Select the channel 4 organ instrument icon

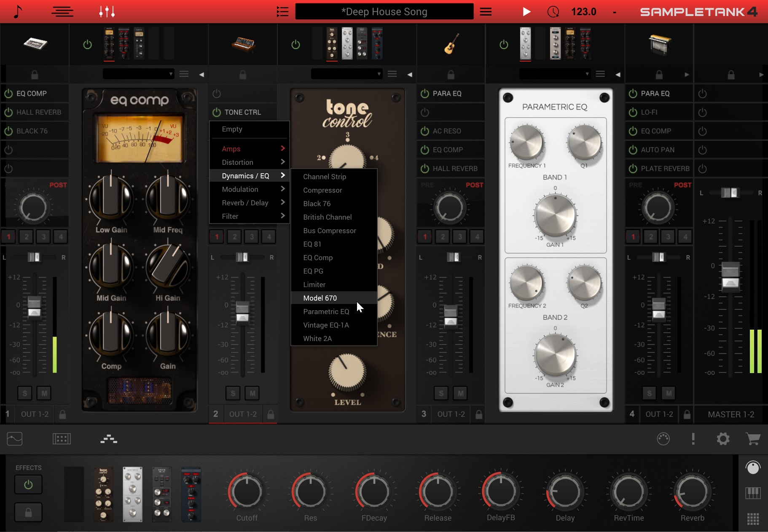[x=659, y=44]
